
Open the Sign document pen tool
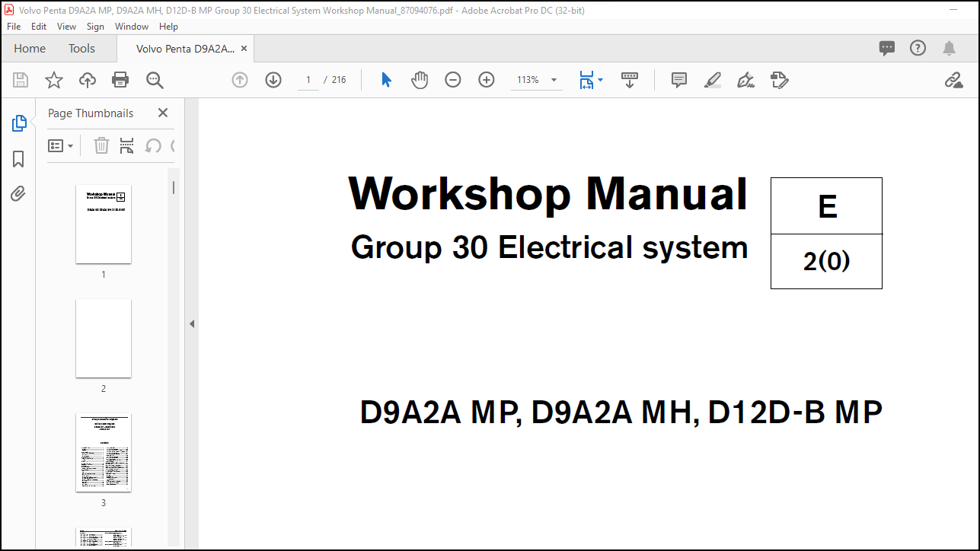pos(746,80)
